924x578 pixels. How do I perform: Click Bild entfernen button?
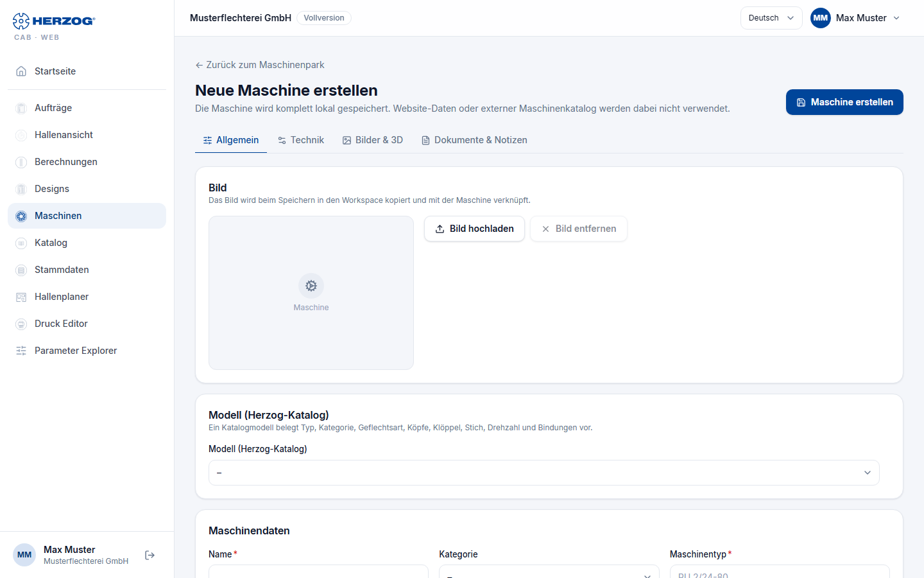579,229
